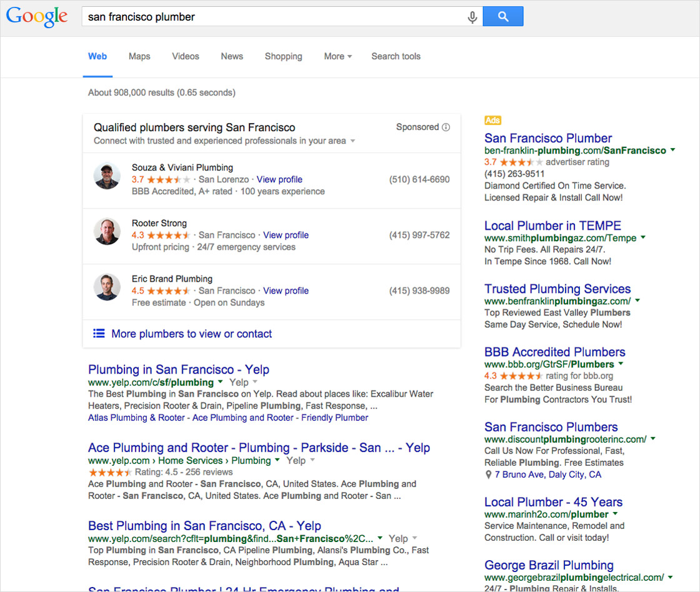Switch to the News tab
Screen dimensions: 700x592
[x=232, y=56]
